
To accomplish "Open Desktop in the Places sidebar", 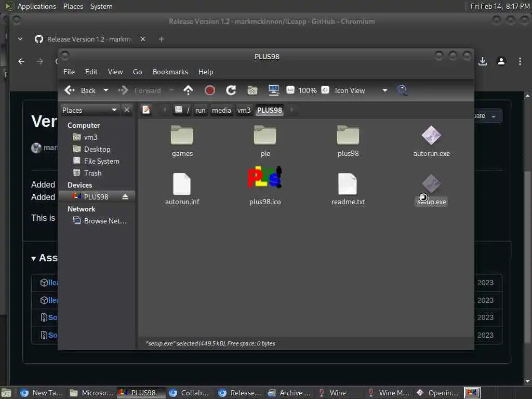I will (x=97, y=149).
